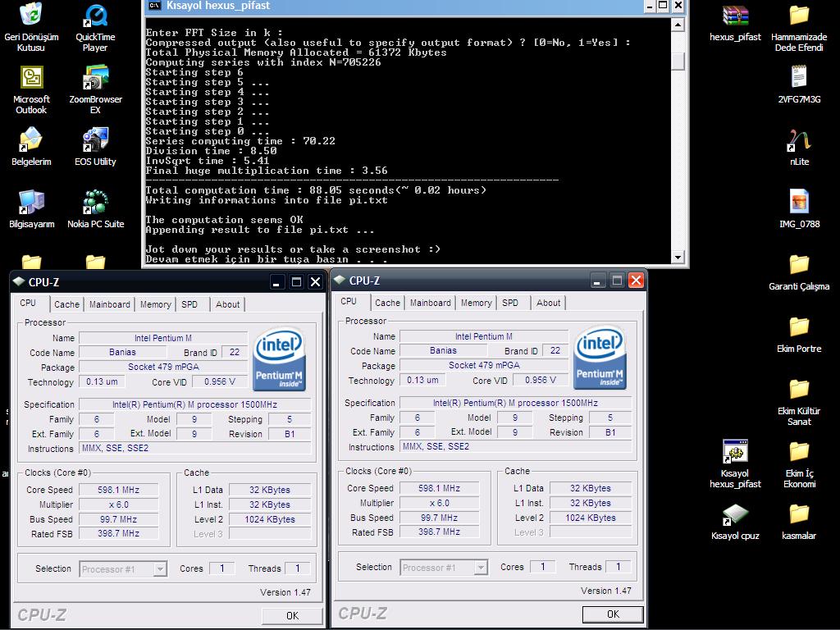Click Intel Pentium M logo in right CPU-Z
Viewport: 840px width, 630px height.
click(x=600, y=357)
